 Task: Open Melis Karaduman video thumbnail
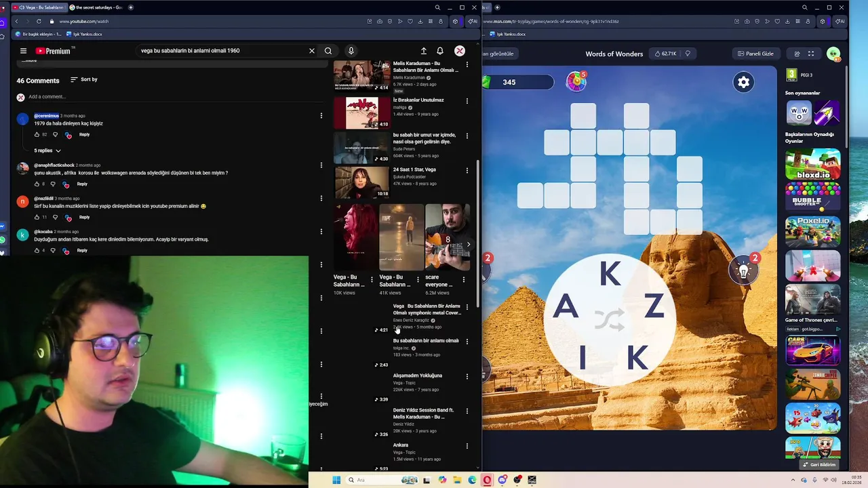coord(362,76)
